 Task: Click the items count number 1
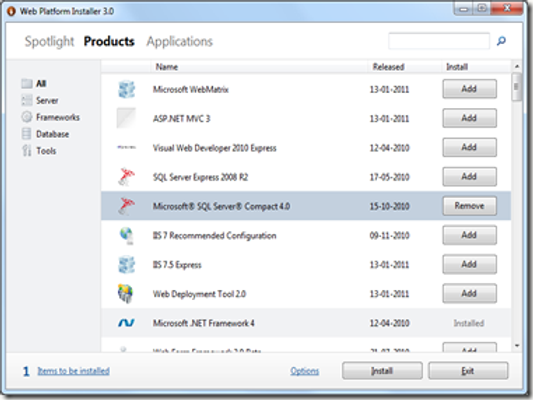pos(26,371)
